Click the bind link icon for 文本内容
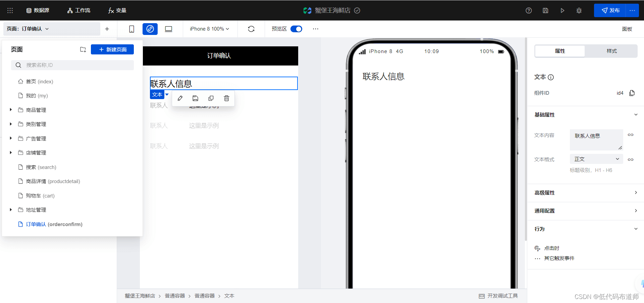 point(631,135)
